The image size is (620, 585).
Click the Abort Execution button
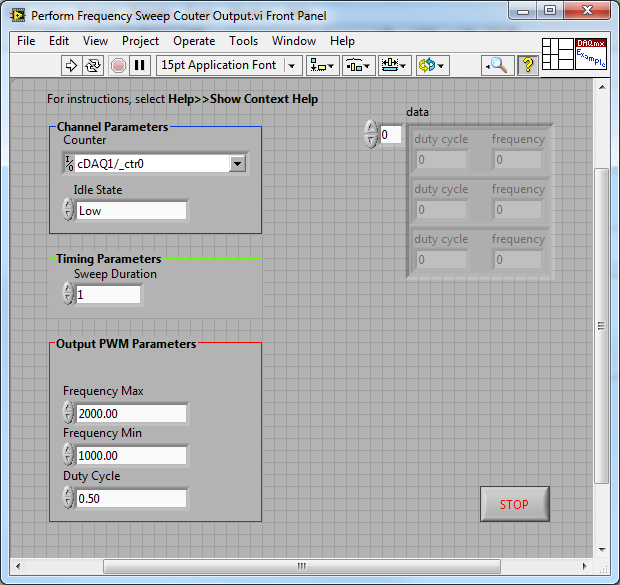pos(117,65)
